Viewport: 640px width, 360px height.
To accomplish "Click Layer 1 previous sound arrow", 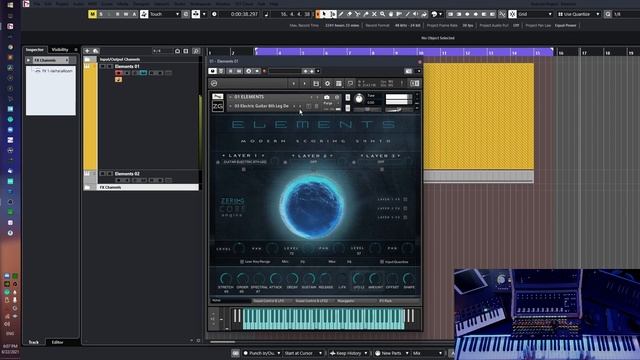I will pyautogui.click(x=224, y=156).
